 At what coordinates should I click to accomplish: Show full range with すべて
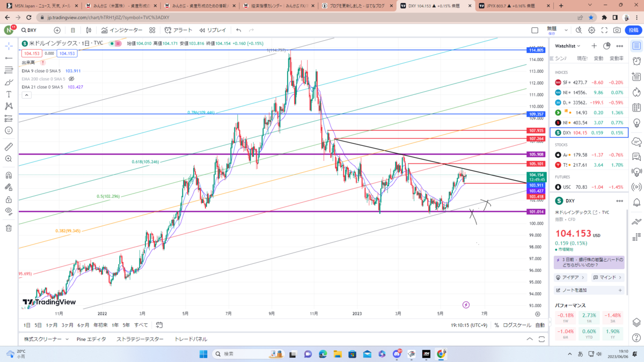[141, 325]
